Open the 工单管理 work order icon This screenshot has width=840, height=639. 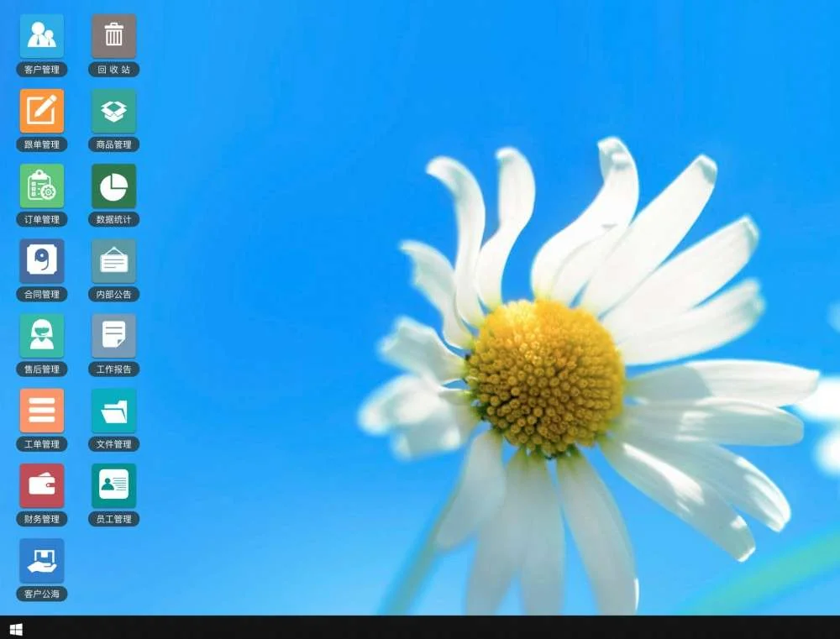(x=41, y=411)
